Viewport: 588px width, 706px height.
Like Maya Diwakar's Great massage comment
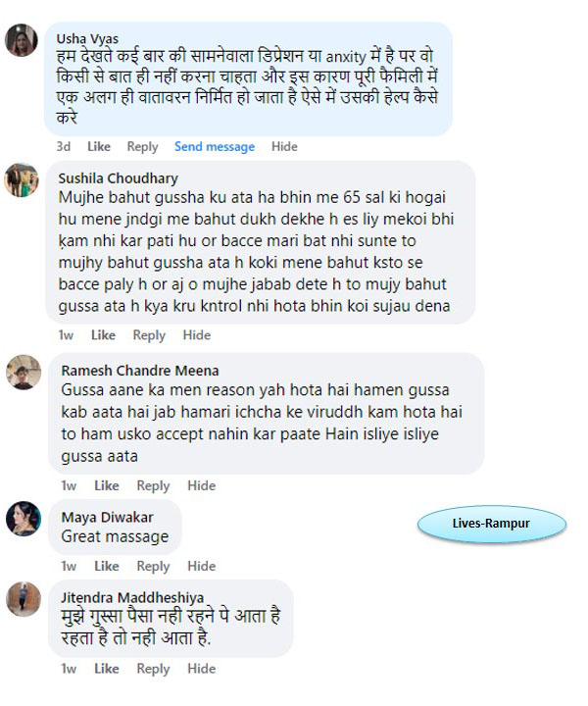(x=107, y=566)
